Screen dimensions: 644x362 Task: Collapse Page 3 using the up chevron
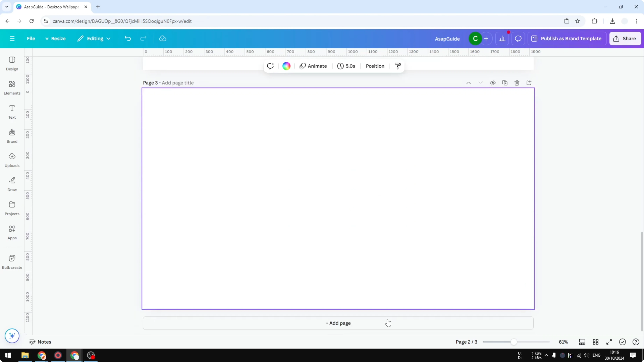(468, 83)
